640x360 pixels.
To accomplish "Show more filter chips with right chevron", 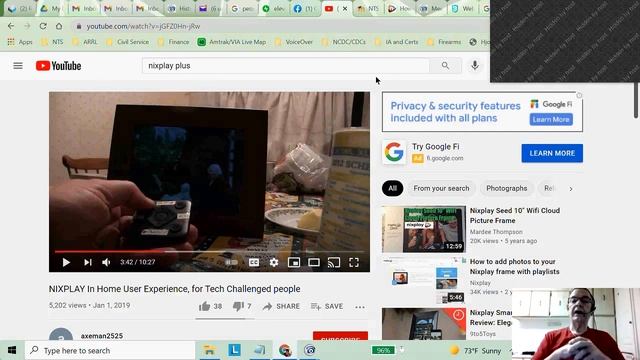I will coord(571,189).
